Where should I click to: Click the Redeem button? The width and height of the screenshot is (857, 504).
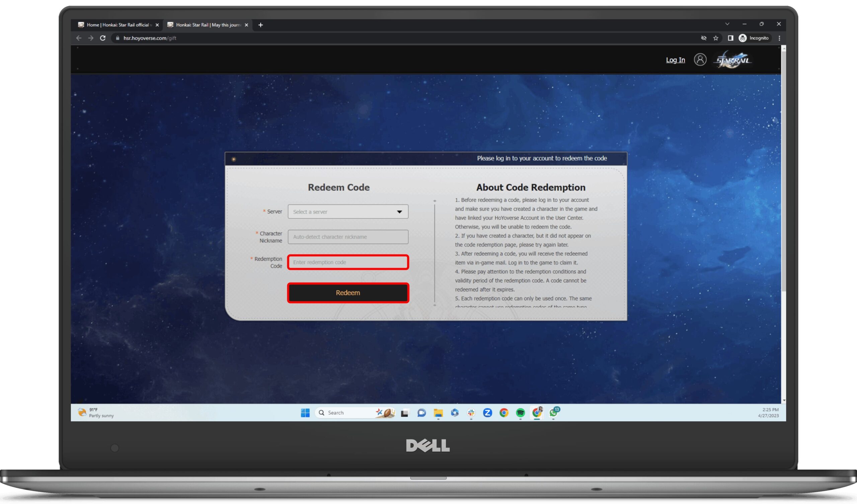coord(348,292)
